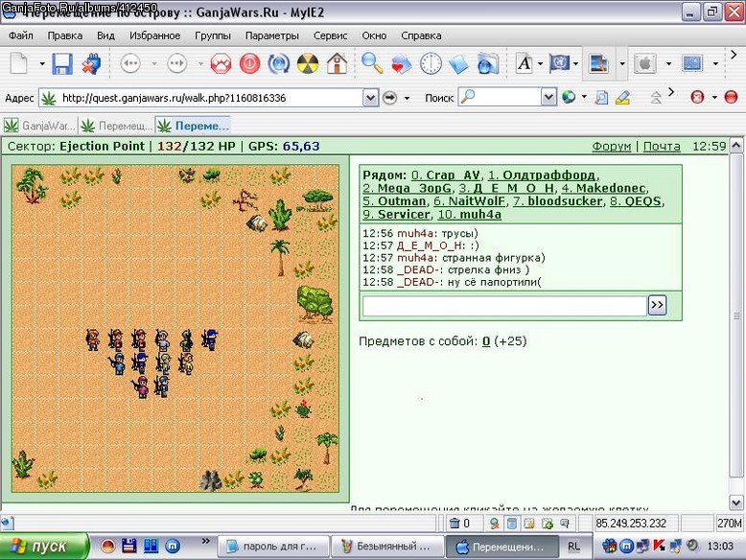Click the red round power icon
746x560 pixels.
[249, 63]
